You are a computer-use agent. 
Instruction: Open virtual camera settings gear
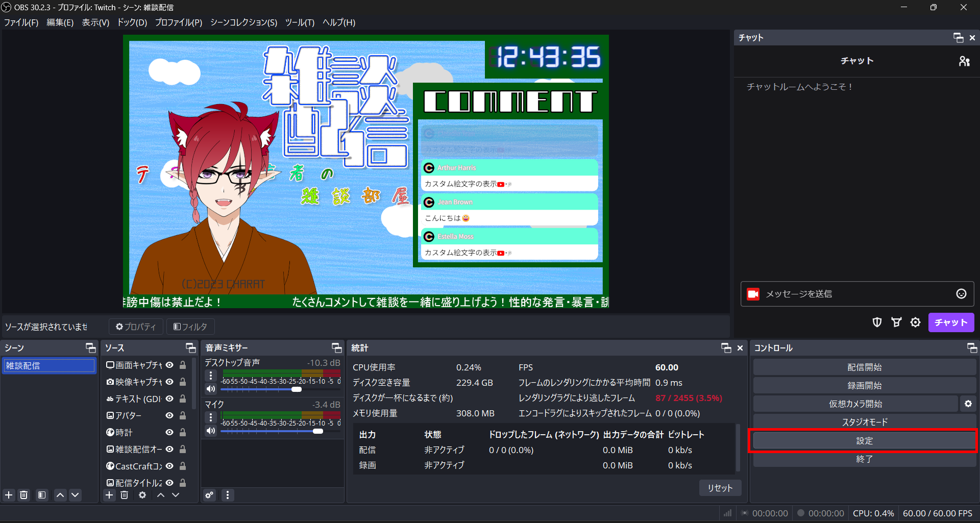[968, 404]
